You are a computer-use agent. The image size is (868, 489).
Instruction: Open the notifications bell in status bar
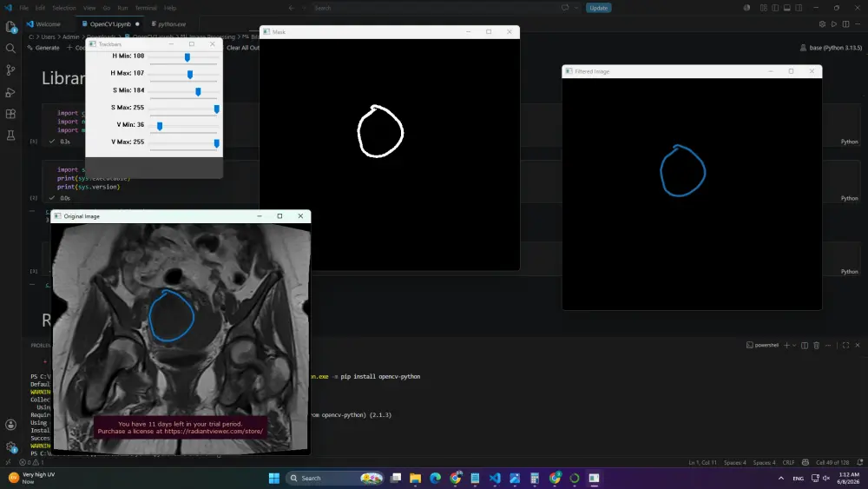pos(859,462)
